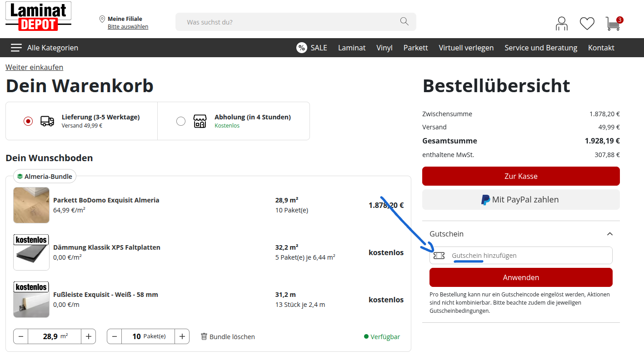This screenshot has height=355, width=644.
Task: Click the Laminat Depot logo
Action: (39, 17)
